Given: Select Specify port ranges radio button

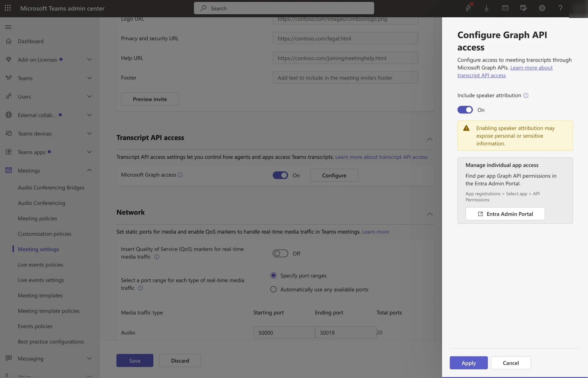Looking at the screenshot, I should [273, 276].
